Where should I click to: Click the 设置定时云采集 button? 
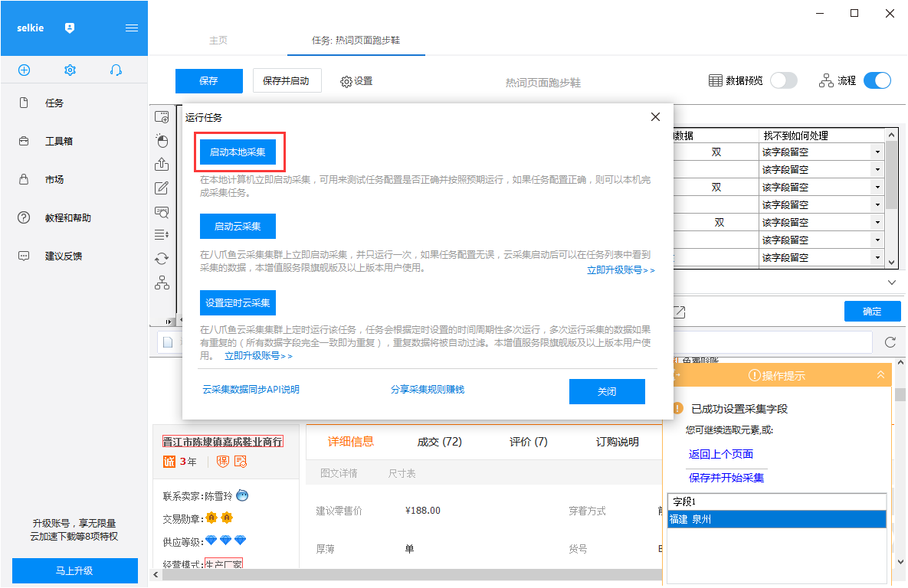click(x=238, y=302)
